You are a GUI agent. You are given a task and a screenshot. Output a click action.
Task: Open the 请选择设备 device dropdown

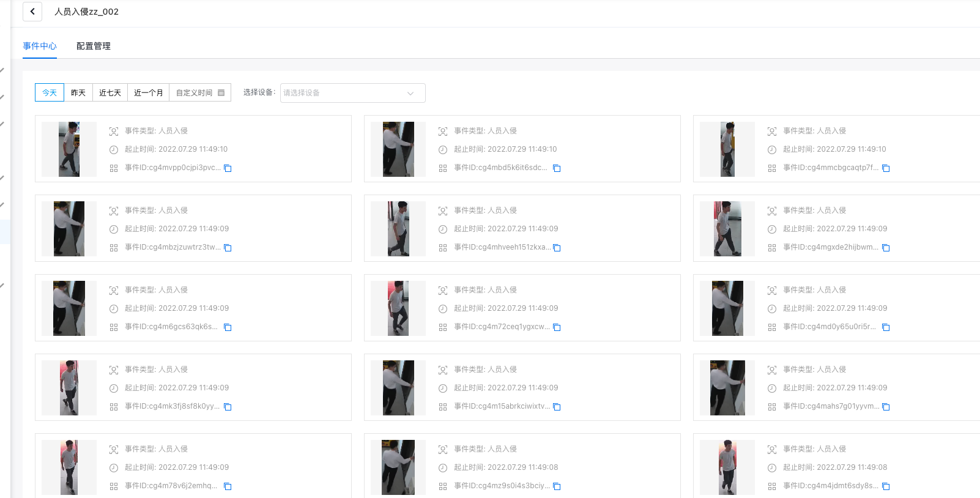[x=352, y=93]
